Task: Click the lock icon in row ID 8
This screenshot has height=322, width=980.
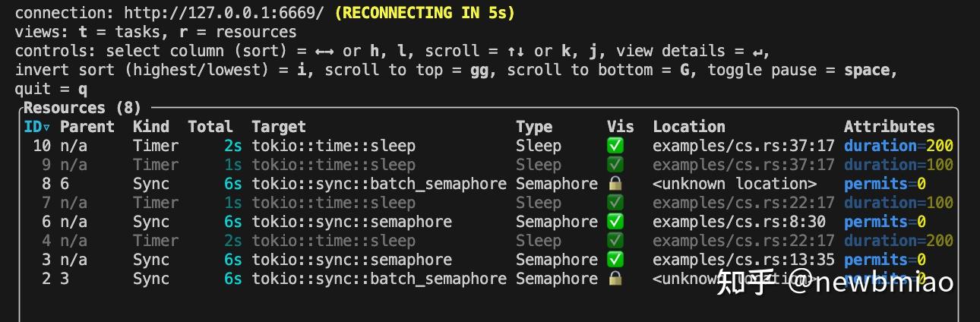Action: coord(615,184)
